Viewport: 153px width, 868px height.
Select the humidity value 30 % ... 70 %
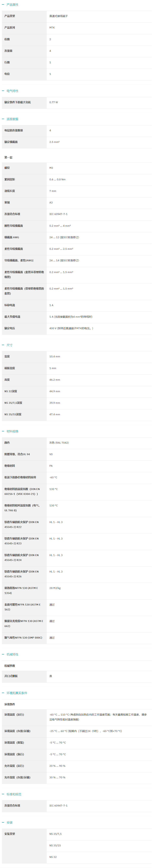(x=57, y=777)
